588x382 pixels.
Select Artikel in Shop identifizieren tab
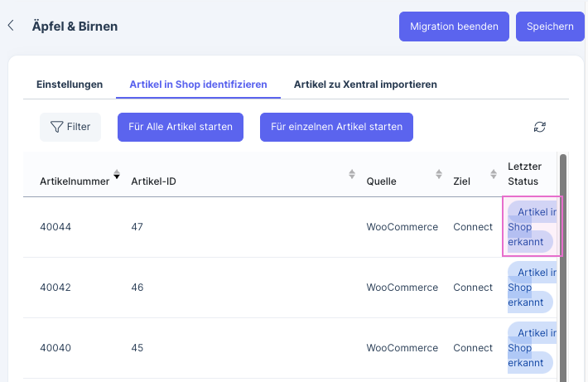point(198,85)
